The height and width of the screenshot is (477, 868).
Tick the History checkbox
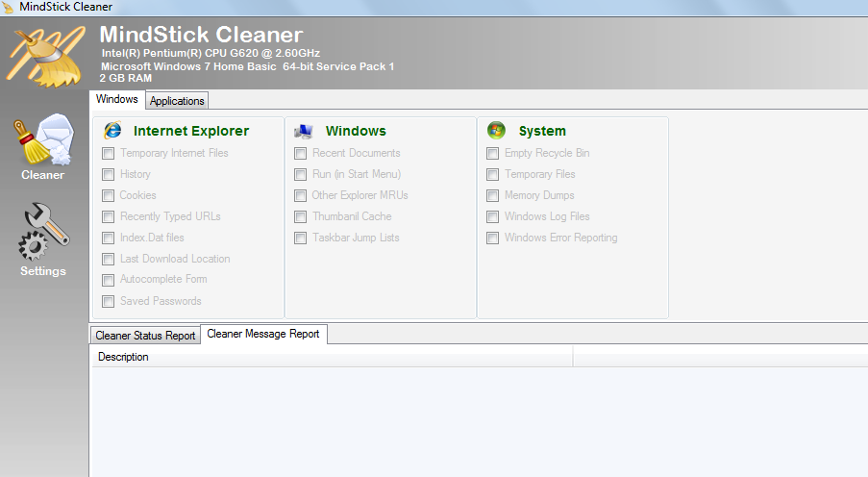tap(108, 174)
